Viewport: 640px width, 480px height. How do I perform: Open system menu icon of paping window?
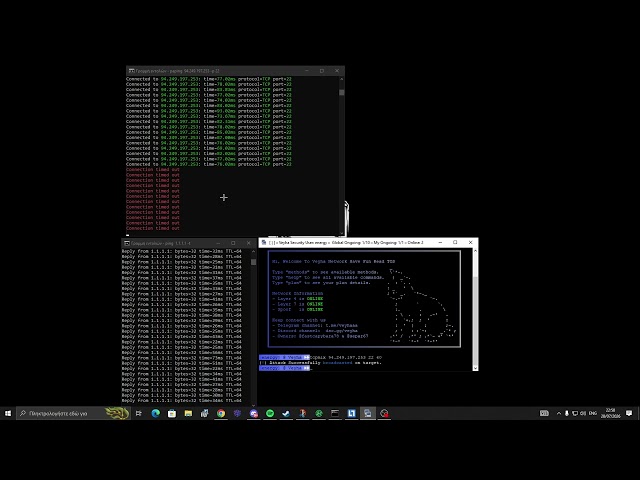(x=131, y=71)
